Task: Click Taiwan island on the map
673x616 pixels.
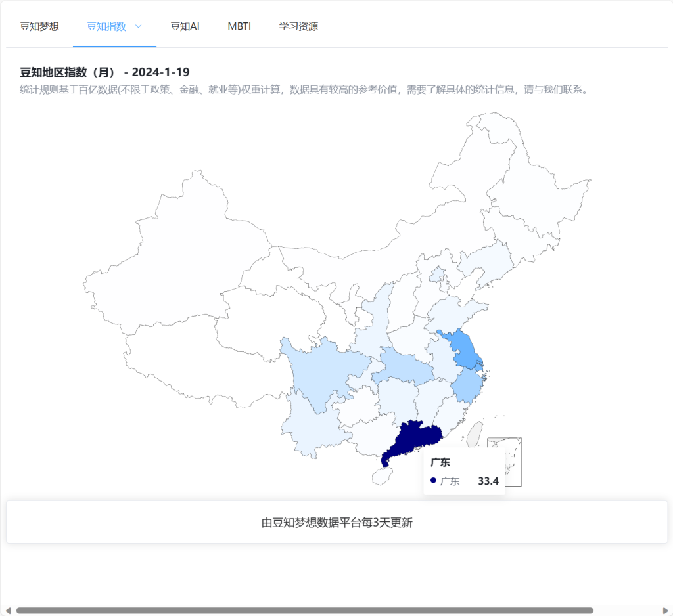Action: pos(475,434)
